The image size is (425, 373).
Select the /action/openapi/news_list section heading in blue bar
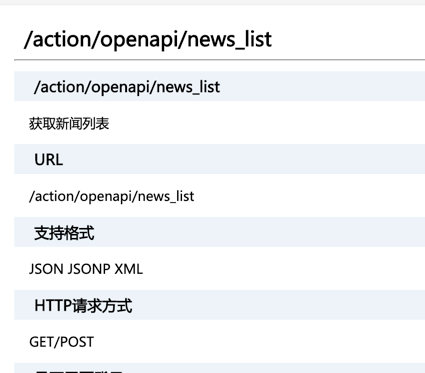click(127, 87)
